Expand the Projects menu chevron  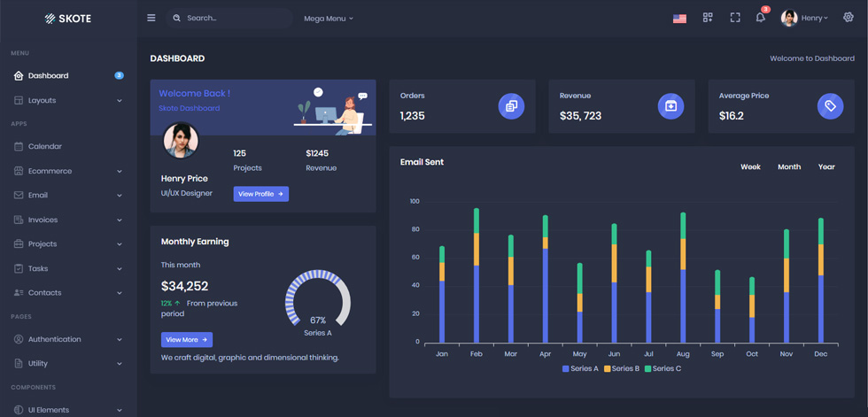[120, 244]
